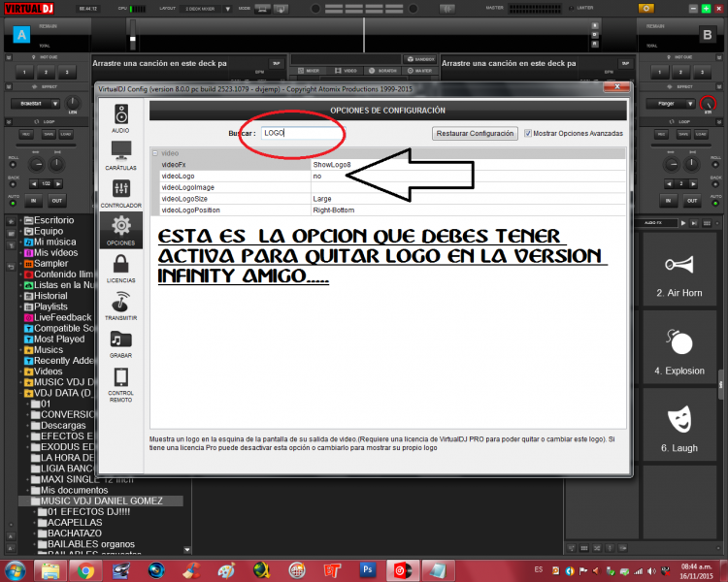Screen dimensions: 728x582
Task: Adjust the right deck effect red knob
Action: (x=708, y=103)
